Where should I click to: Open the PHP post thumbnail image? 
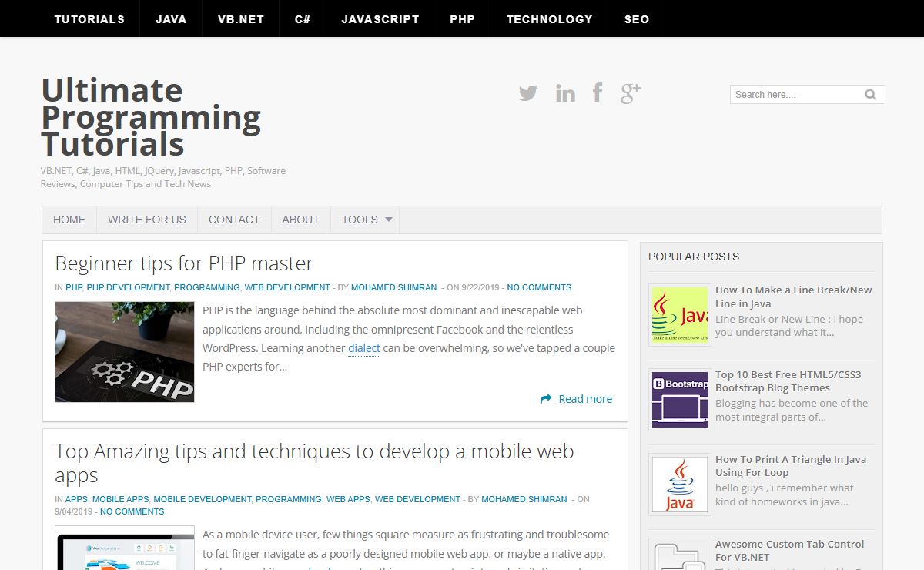click(x=125, y=352)
